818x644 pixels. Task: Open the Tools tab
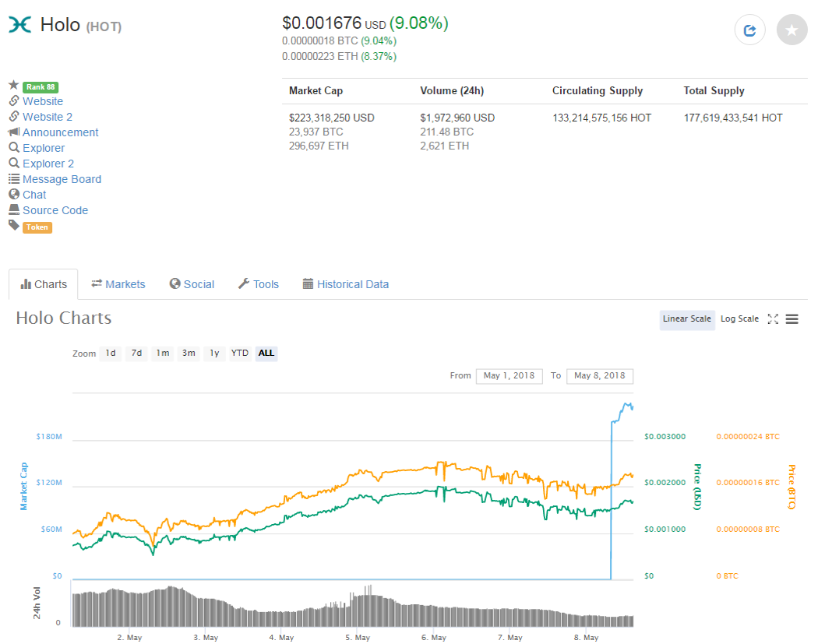[259, 284]
